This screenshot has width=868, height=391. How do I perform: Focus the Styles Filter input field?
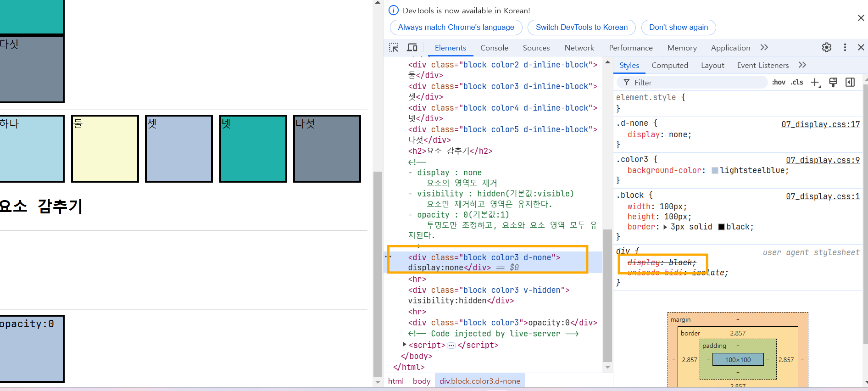[693, 83]
